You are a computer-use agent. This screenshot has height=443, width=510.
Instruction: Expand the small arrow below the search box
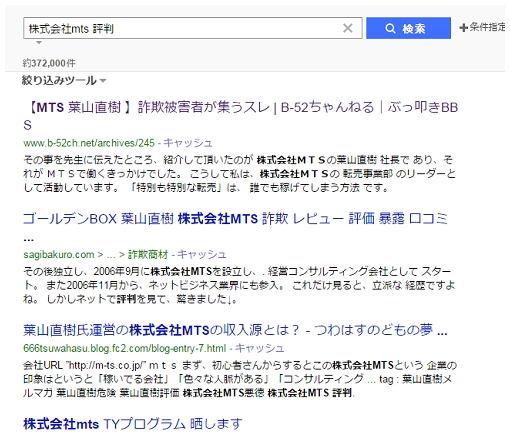39,43
